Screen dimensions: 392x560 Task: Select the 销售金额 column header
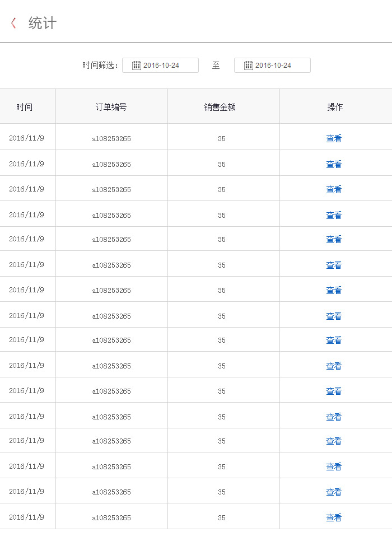(x=220, y=107)
